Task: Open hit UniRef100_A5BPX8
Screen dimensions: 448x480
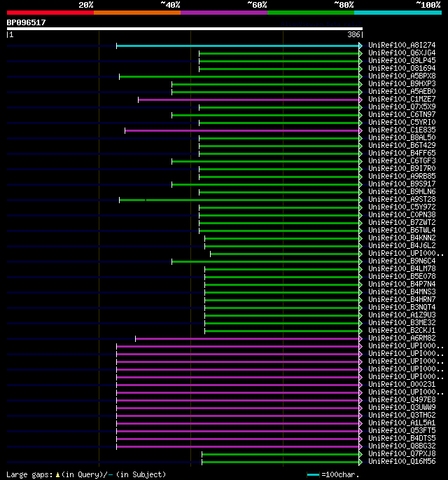Action: pos(402,76)
